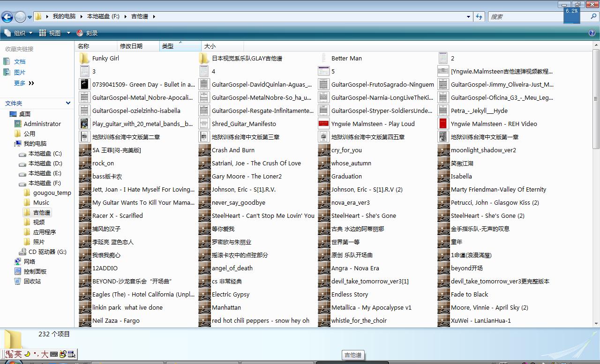Sort by the 修改日期 column header

[x=138, y=46]
